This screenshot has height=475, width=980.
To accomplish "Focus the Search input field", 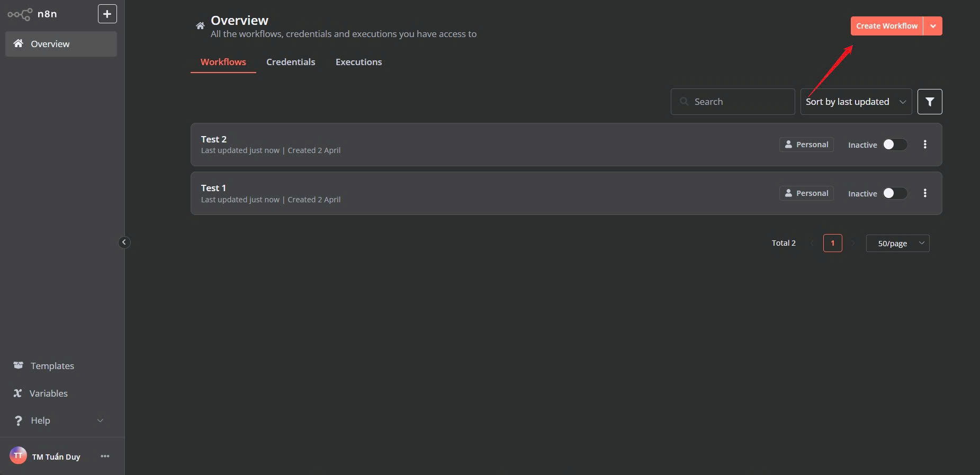I will click(733, 102).
